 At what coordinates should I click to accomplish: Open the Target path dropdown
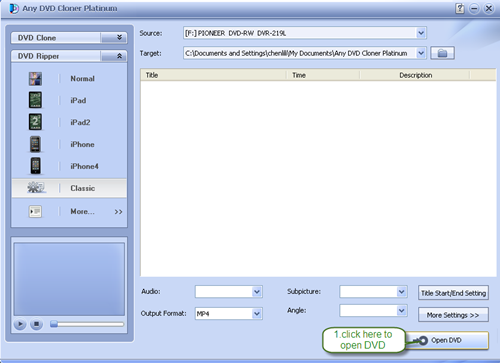tap(421, 53)
